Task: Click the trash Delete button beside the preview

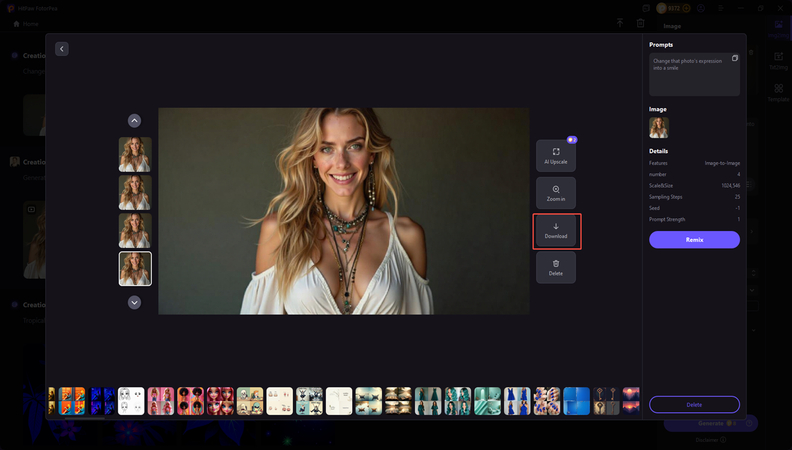Action: click(556, 267)
